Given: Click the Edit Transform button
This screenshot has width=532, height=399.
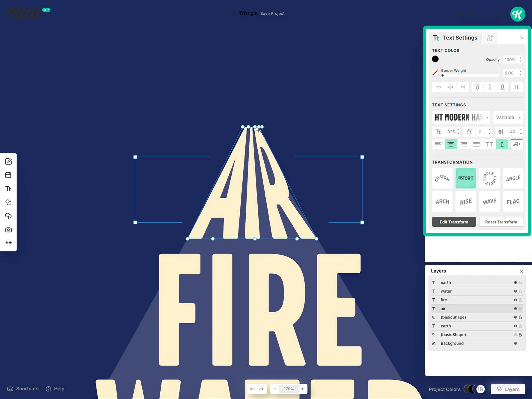Looking at the screenshot, I should click(x=454, y=222).
